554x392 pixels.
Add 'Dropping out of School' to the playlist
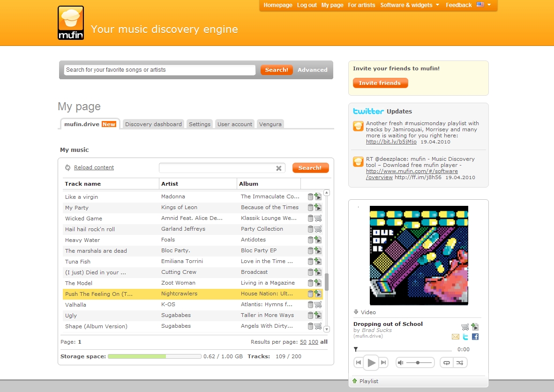coord(475,327)
